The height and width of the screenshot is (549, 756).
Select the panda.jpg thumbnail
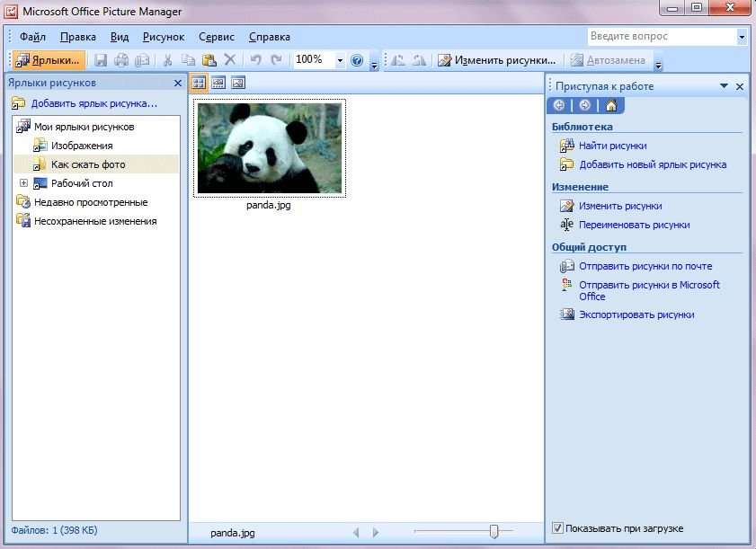point(270,148)
